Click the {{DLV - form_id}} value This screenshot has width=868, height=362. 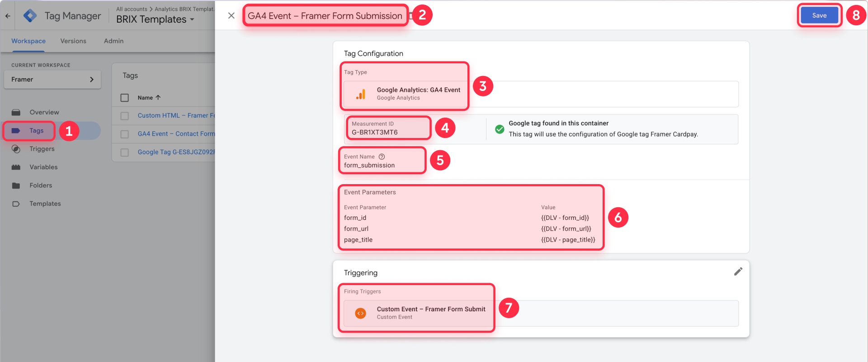565,218
